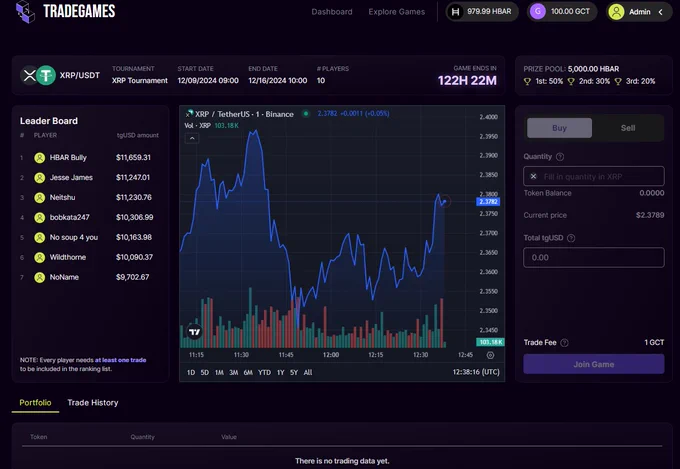This screenshot has width=680, height=469.
Task: Click the XRP icon in quantity field
Action: (533, 176)
